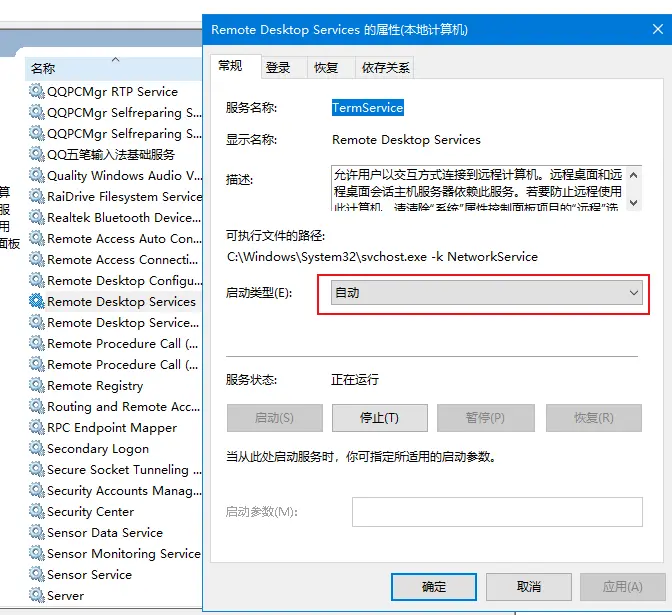Image resolution: width=672 pixels, height=615 pixels.
Task: Select Windows Audio service row
Action: coord(122,175)
